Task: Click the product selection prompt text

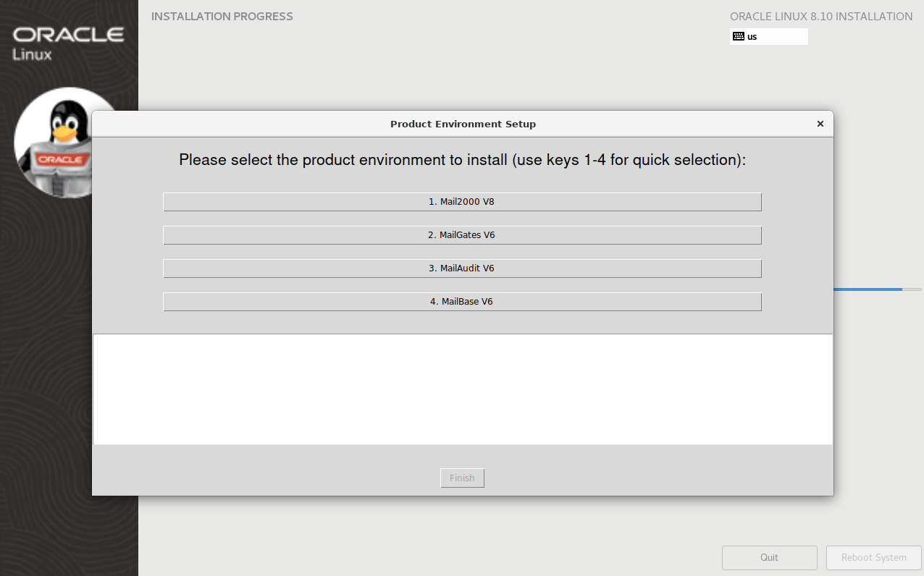Action: (x=462, y=159)
